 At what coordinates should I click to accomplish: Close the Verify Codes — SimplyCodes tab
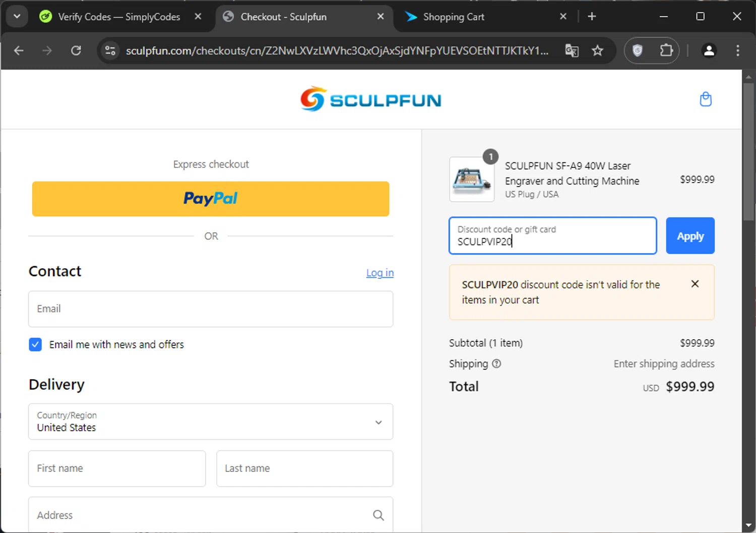coord(198,17)
